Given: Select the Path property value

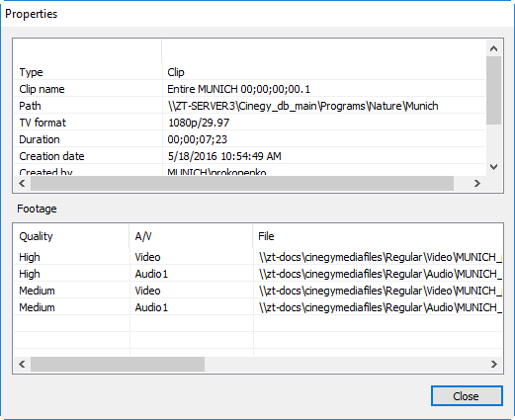Looking at the screenshot, I should (302, 106).
